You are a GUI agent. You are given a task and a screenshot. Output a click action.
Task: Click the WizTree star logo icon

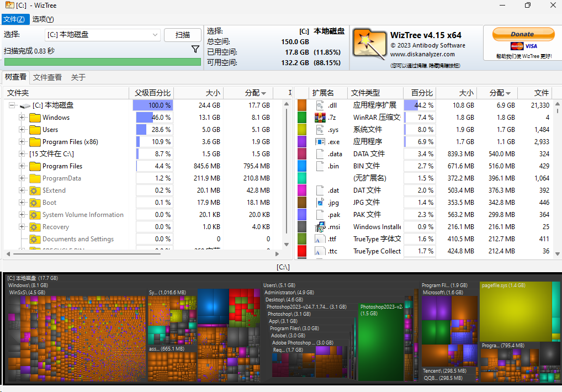[x=369, y=44]
